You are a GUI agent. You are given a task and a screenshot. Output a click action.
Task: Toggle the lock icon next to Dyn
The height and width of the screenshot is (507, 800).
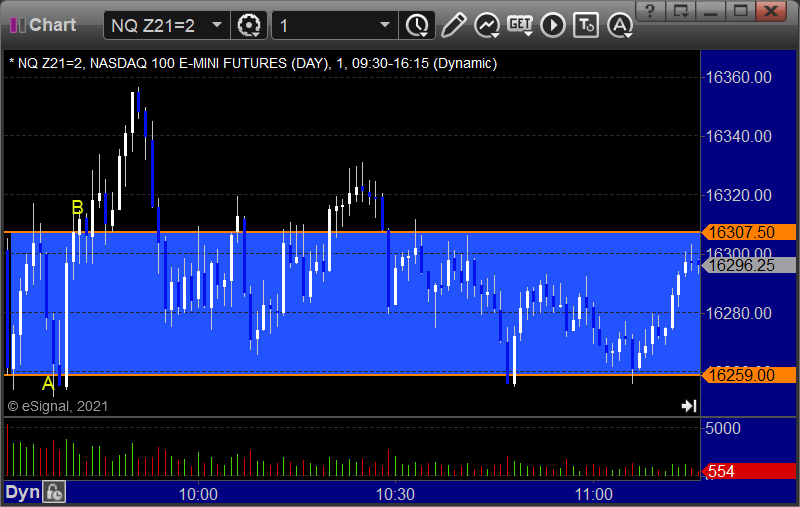[x=54, y=492]
